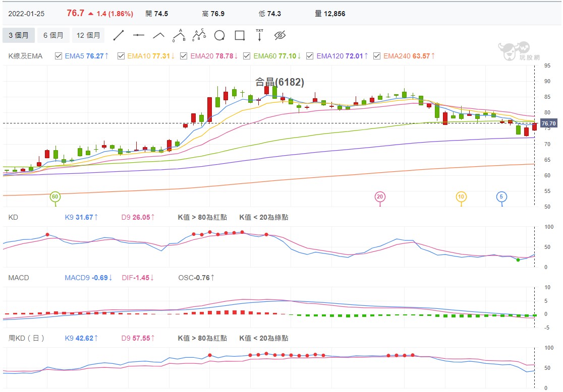The image size is (563, 392).
Task: Click the low price 低 74.3
Action: coord(270,14)
